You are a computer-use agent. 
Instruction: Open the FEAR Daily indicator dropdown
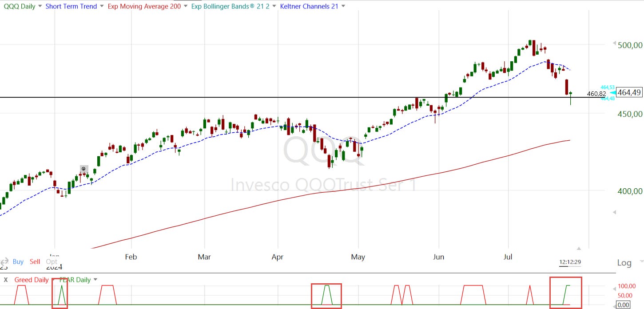click(x=95, y=280)
